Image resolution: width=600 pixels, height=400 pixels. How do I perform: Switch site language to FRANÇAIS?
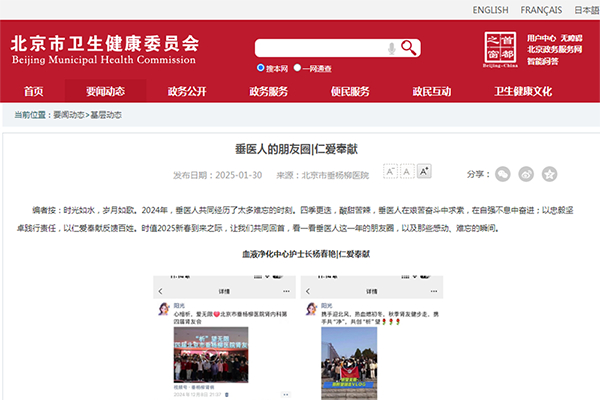click(x=541, y=10)
